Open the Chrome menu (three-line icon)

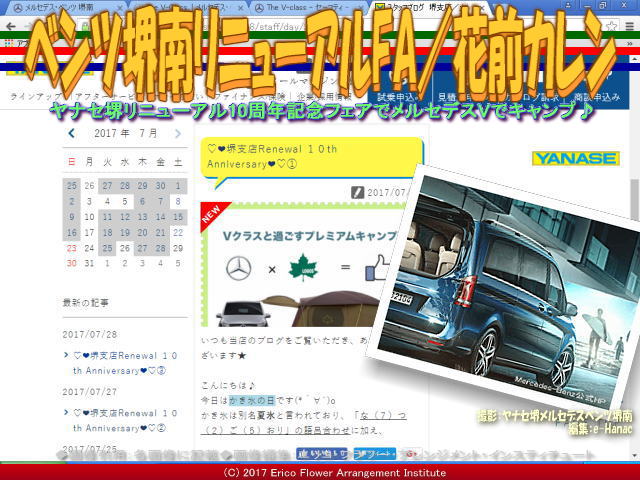630,27
